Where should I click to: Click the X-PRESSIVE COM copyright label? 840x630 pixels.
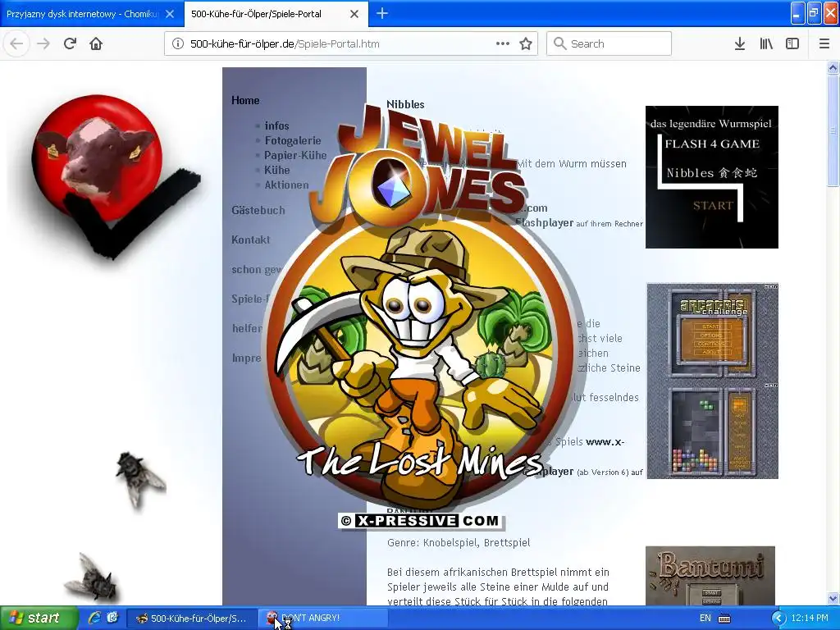pyautogui.click(x=420, y=521)
